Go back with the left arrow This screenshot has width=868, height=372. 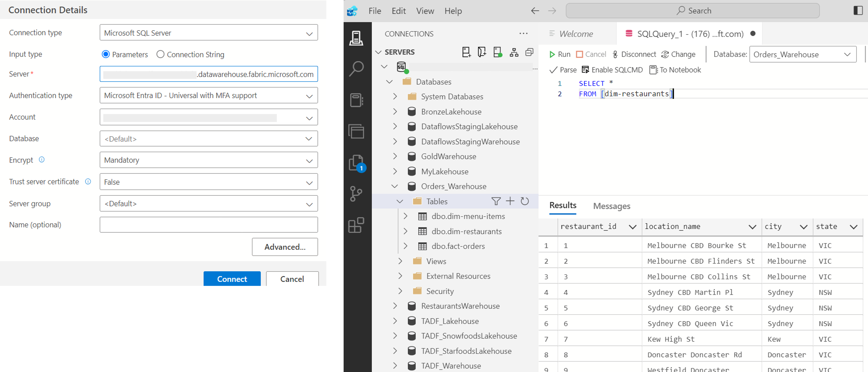(x=535, y=11)
